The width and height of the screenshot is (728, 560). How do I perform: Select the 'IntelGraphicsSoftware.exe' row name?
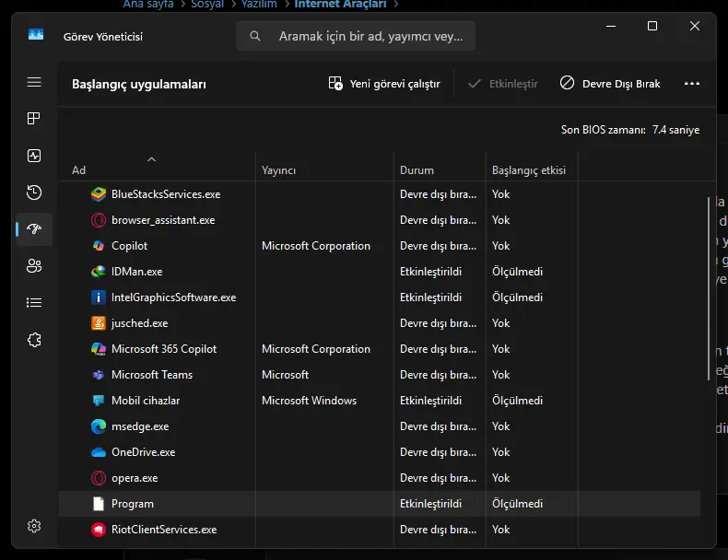(x=173, y=297)
